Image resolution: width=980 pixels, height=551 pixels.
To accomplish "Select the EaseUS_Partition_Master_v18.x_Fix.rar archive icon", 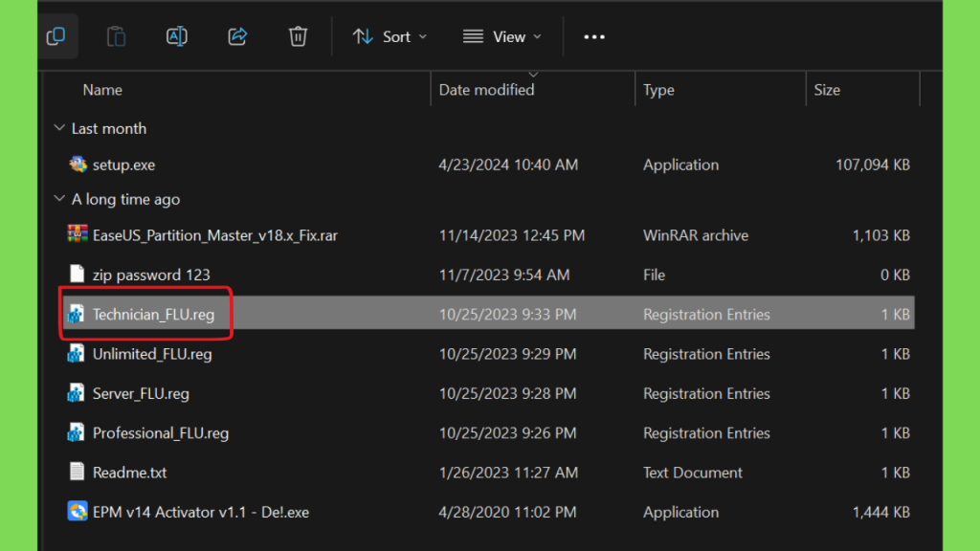I will pyautogui.click(x=78, y=235).
